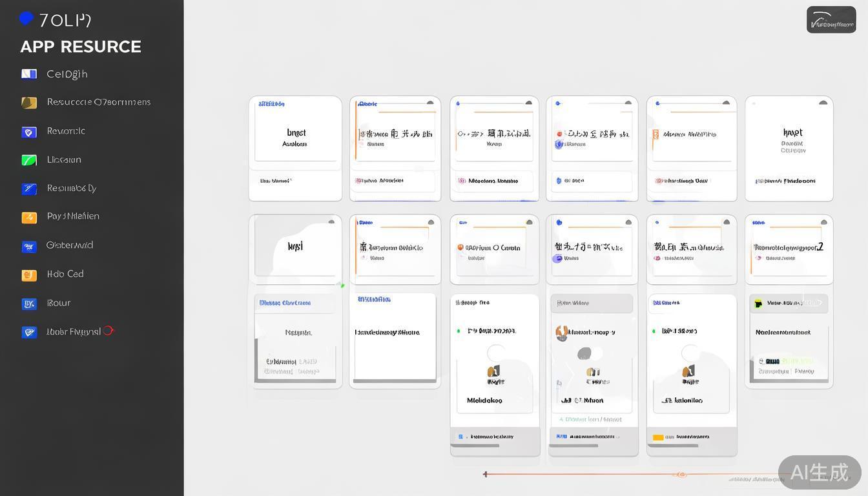Open the Resmab6 Dy sidebar item
This screenshot has width=868, height=496.
pyautogui.click(x=71, y=189)
